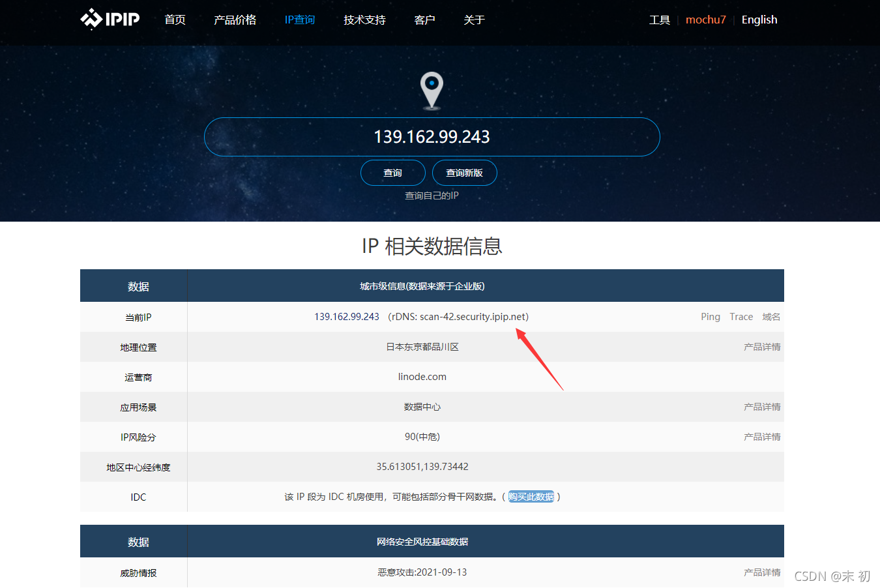Open 产品详情 for IP风险分 row
This screenshot has width=880, height=588.
pyautogui.click(x=762, y=437)
